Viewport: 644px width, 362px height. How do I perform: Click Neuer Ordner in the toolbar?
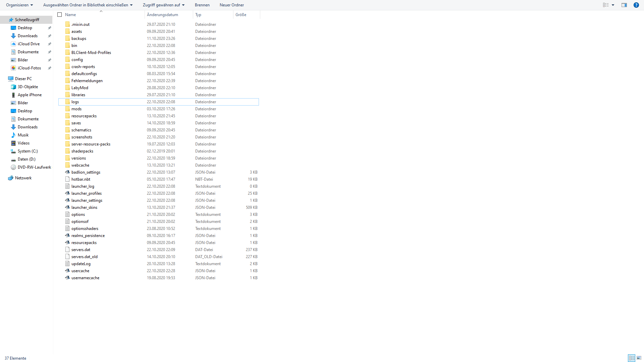pyautogui.click(x=232, y=5)
